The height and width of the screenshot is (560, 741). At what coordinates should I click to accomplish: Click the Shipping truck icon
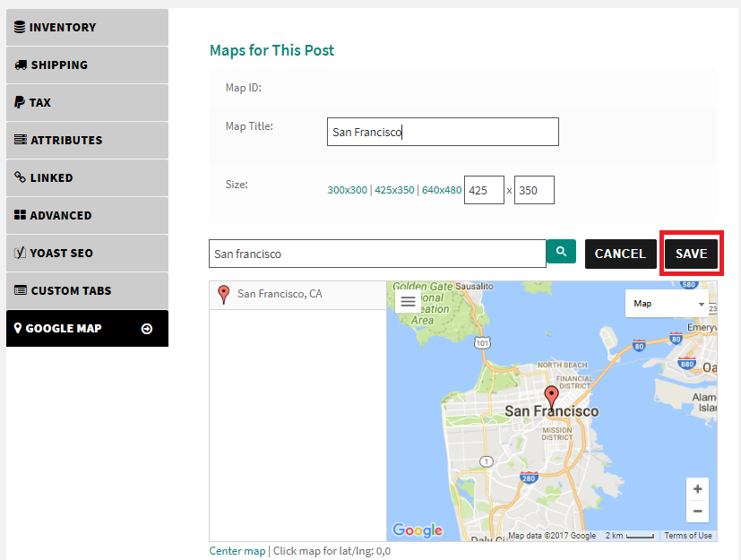[21, 65]
